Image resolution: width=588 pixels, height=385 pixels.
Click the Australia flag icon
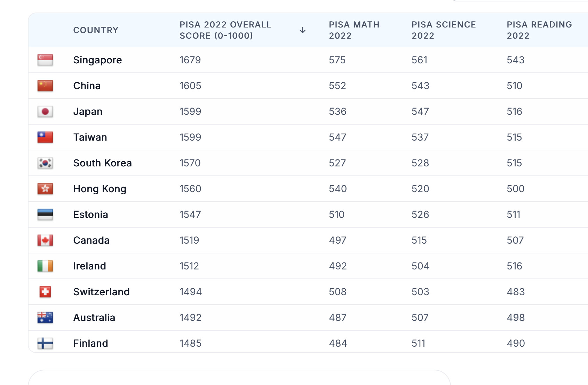pyautogui.click(x=45, y=318)
